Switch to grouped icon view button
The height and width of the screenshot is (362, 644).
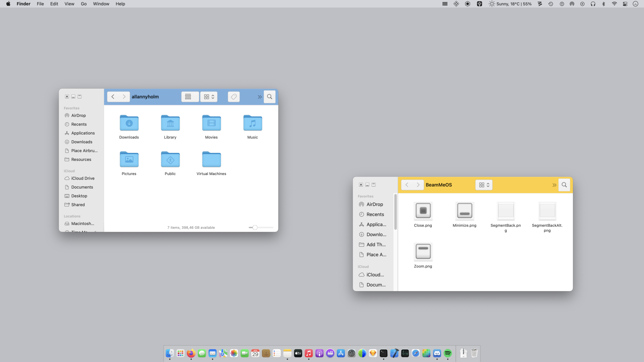(x=188, y=97)
